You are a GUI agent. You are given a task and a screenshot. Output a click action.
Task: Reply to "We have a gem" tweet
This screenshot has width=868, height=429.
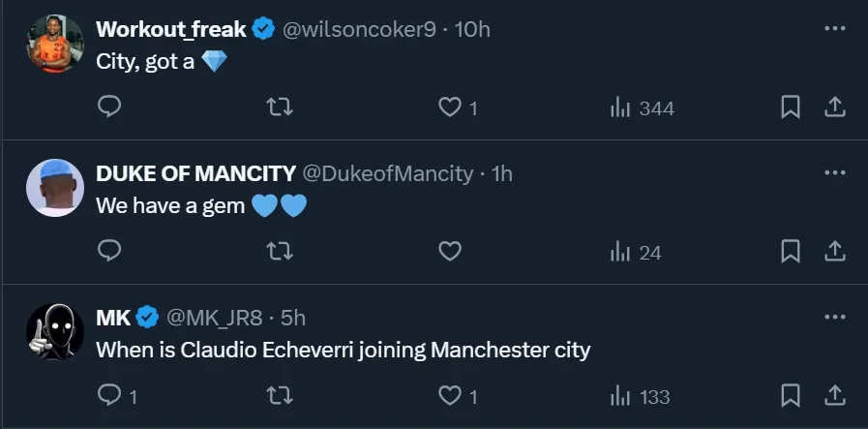coord(110,252)
